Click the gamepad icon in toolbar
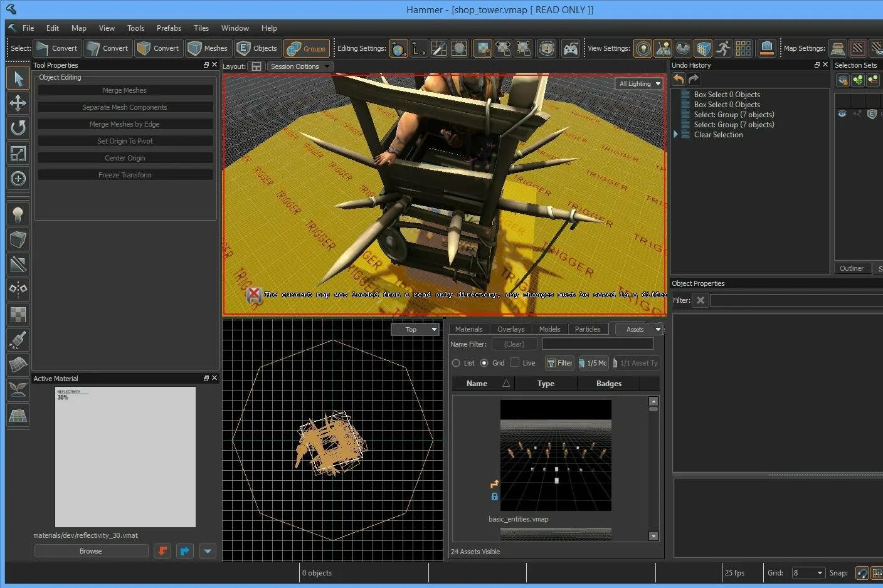The image size is (883, 588). [x=570, y=48]
